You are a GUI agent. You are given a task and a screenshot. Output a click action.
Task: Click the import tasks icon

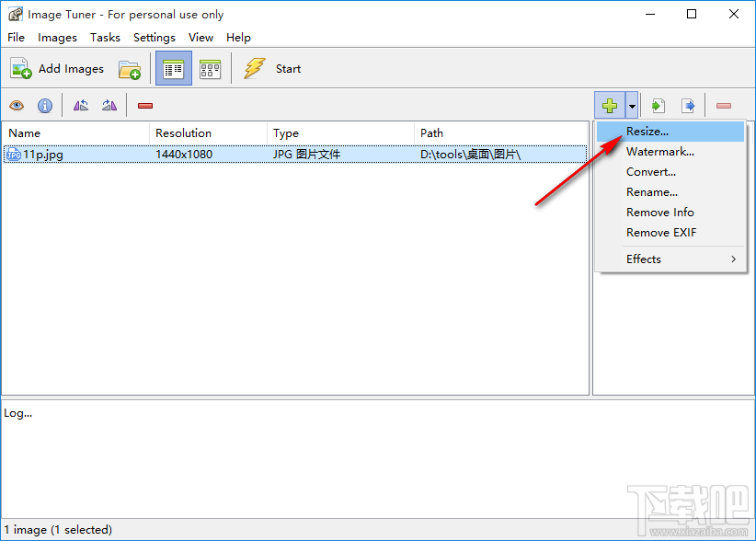(659, 106)
